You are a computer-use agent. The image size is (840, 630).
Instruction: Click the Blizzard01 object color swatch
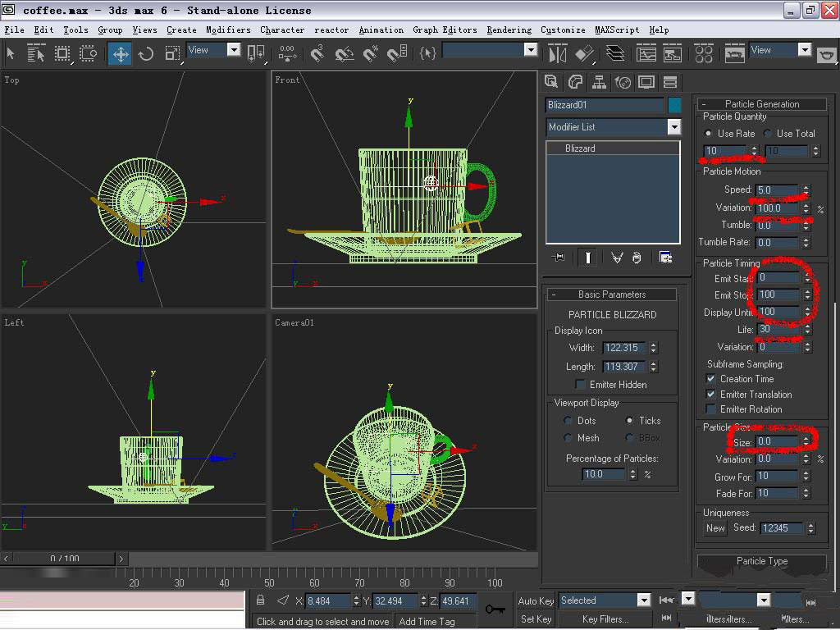[x=674, y=105]
